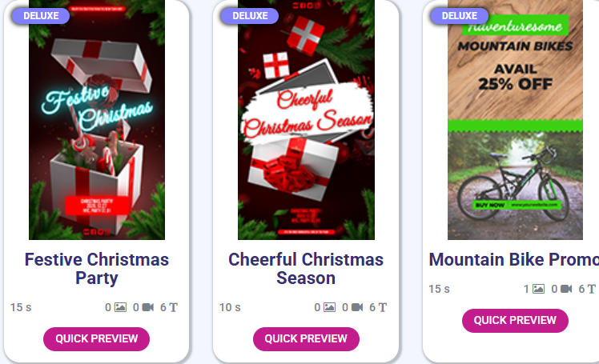Click Deluxe badge on Festive Christmas card

(x=41, y=16)
